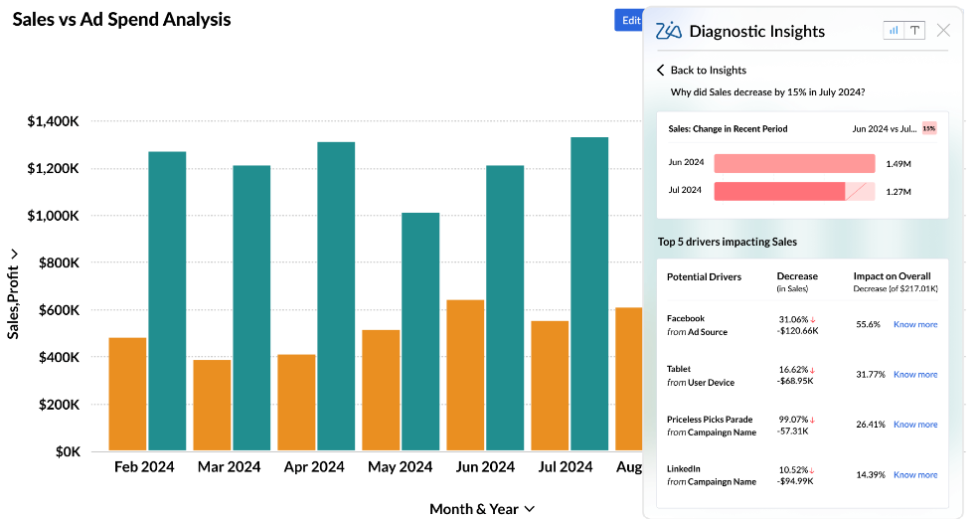This screenshot has width=980, height=519.
Task: Click the Zia logo icon
Action: (669, 31)
